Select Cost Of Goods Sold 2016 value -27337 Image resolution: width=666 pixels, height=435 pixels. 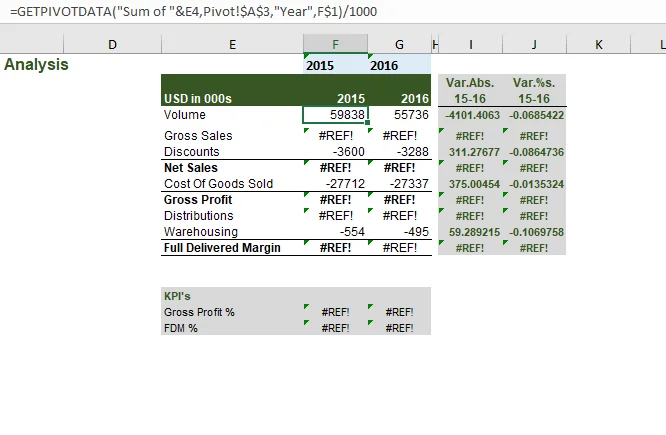[x=399, y=184]
